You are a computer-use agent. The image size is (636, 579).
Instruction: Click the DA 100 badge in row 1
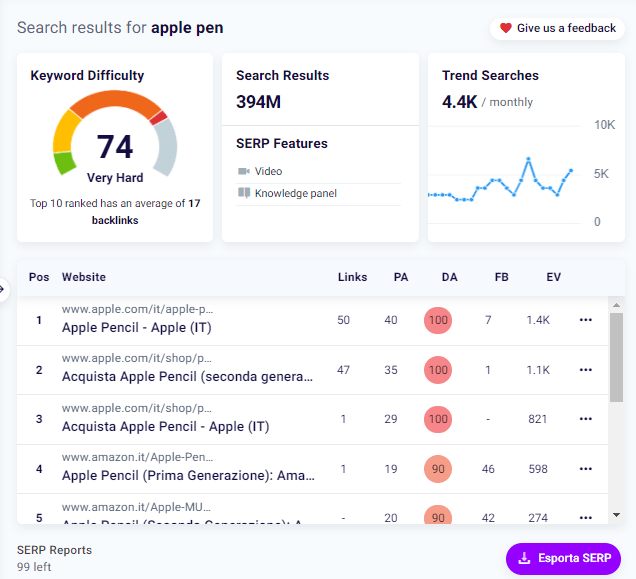point(438,320)
